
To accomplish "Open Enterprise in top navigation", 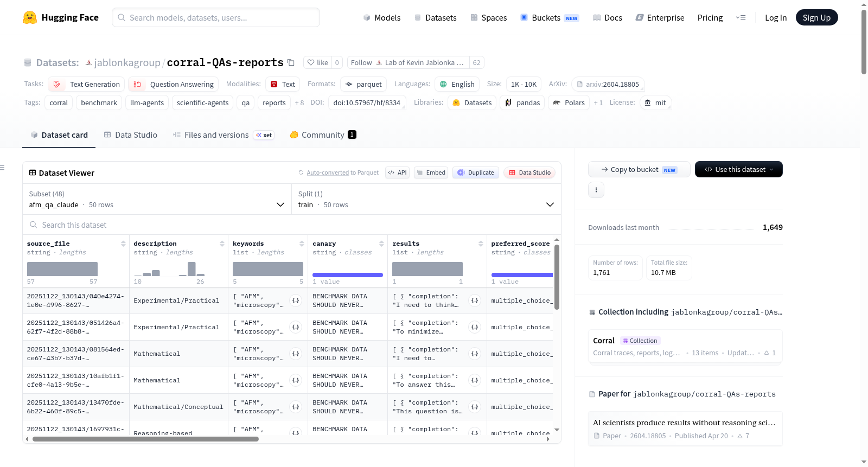I will coord(660,17).
